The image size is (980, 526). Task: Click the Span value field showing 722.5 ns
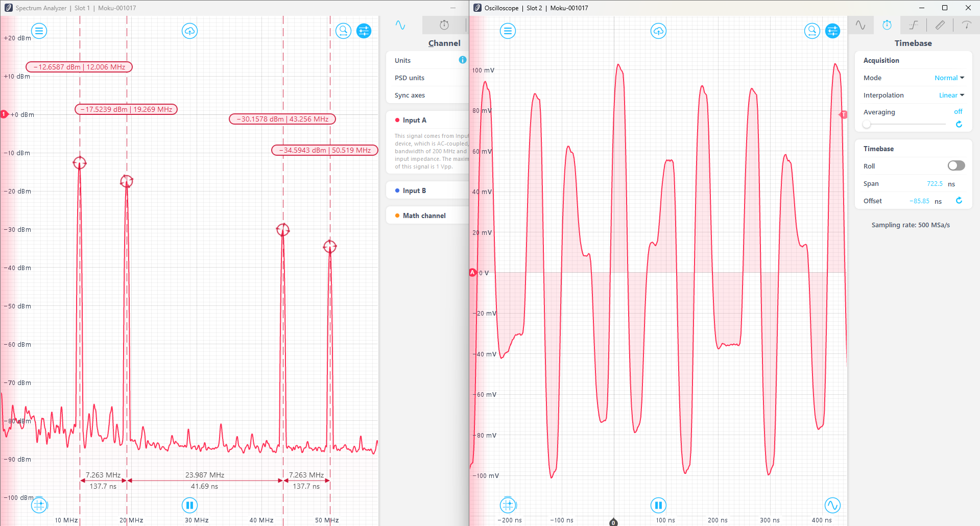(934, 183)
